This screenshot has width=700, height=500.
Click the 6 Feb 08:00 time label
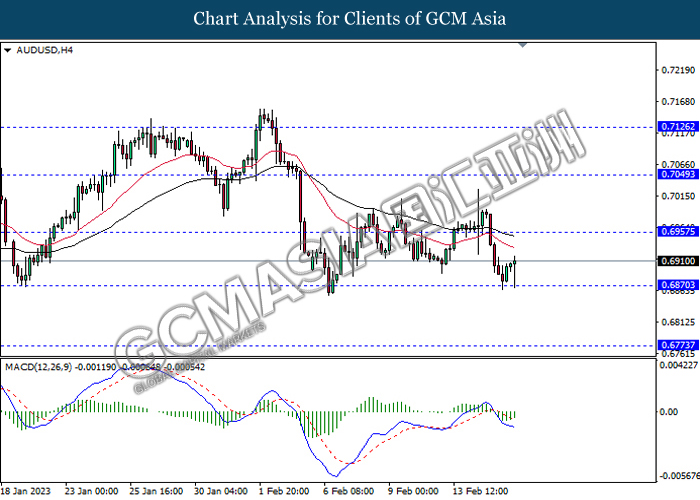coord(349,491)
